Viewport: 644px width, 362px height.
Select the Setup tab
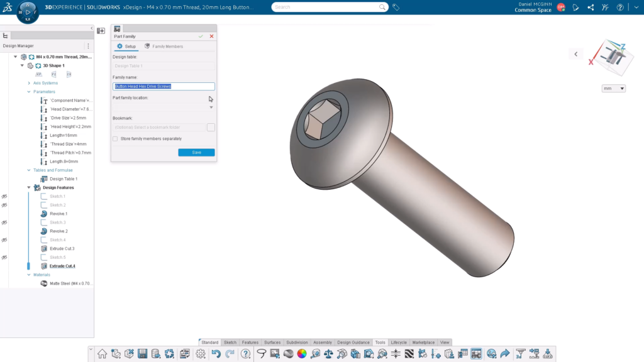126,47
